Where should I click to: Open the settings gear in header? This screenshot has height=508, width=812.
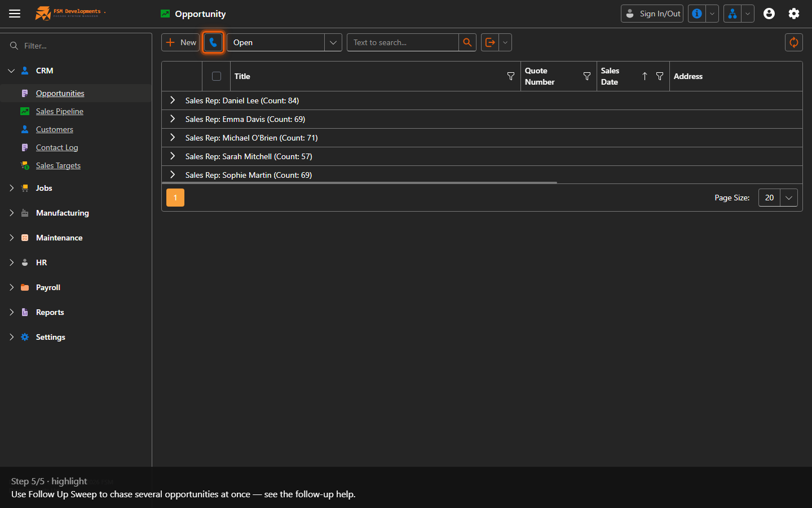click(x=794, y=14)
